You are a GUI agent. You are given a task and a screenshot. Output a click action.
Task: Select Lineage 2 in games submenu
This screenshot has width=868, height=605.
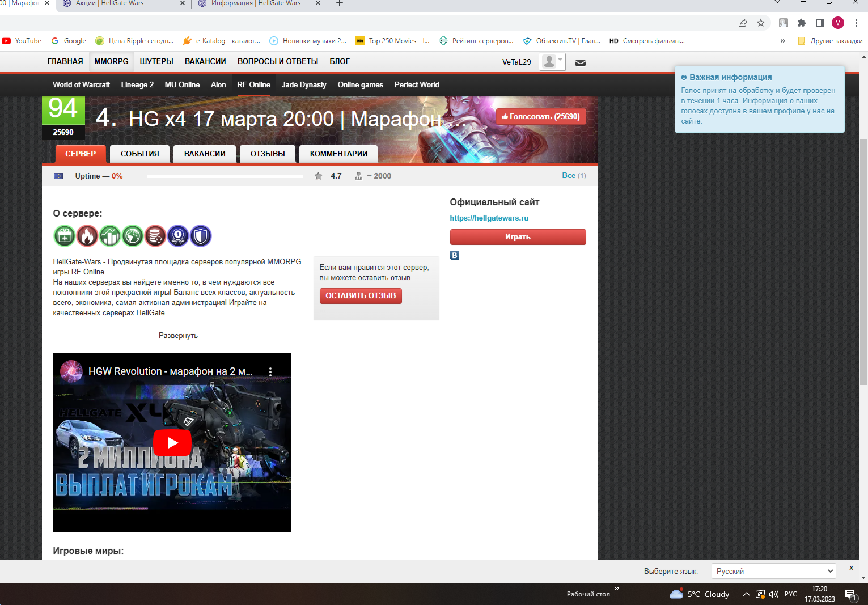(x=137, y=84)
